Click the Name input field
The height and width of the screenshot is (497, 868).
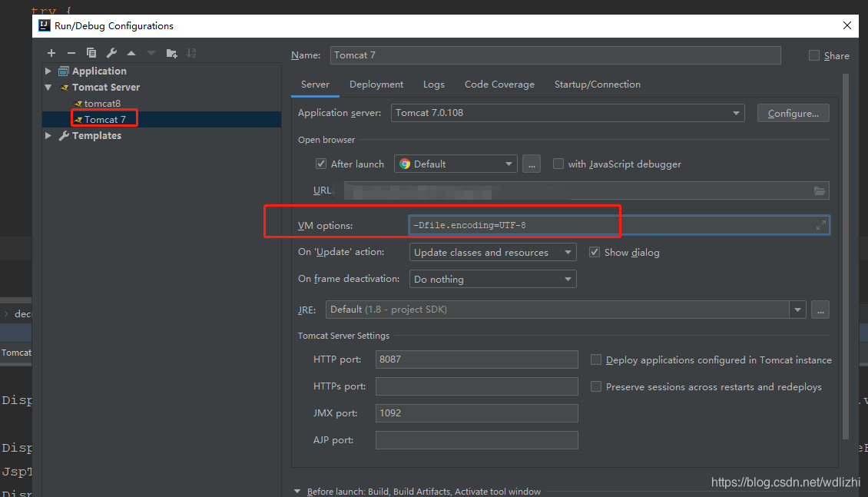[555, 55]
